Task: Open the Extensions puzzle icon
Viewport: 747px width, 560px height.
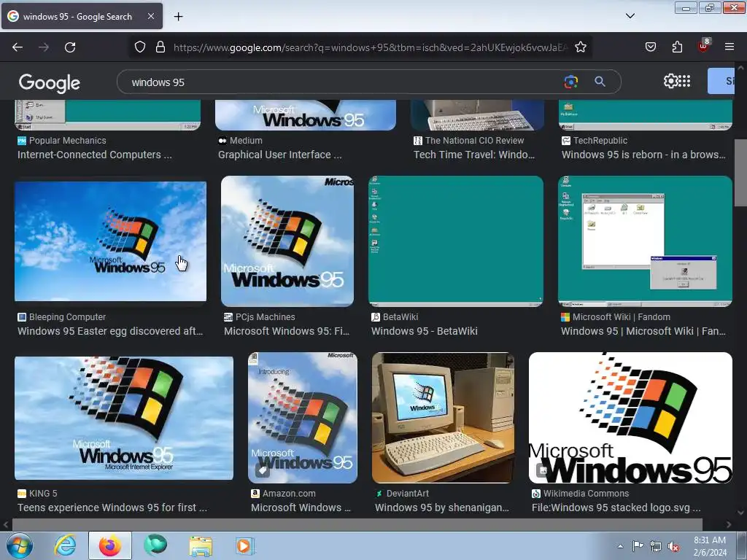Action: tap(677, 47)
